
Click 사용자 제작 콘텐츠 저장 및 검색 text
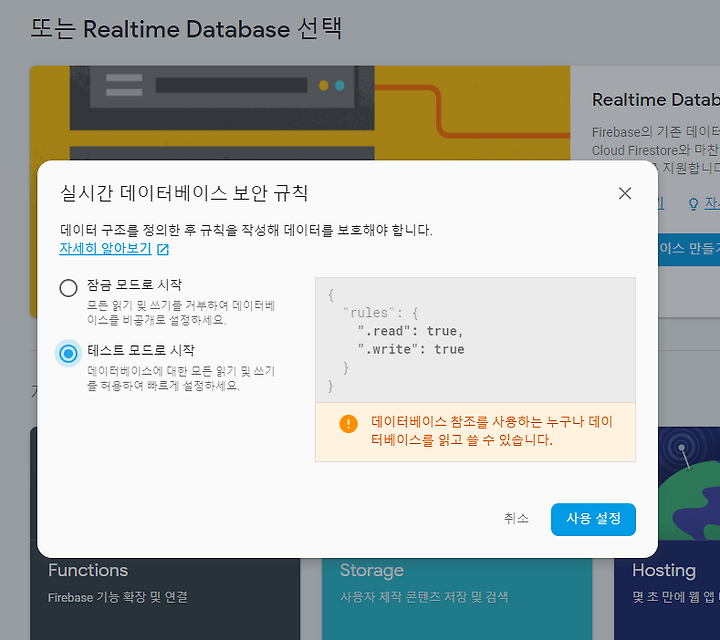click(424, 597)
